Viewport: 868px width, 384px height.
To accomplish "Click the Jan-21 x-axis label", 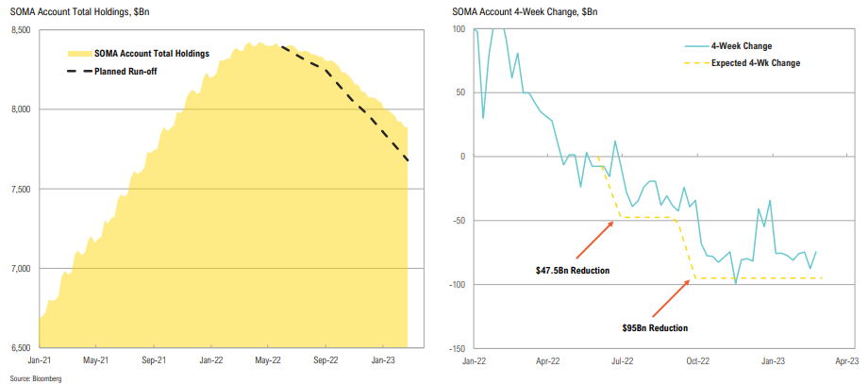I will pyautogui.click(x=39, y=360).
